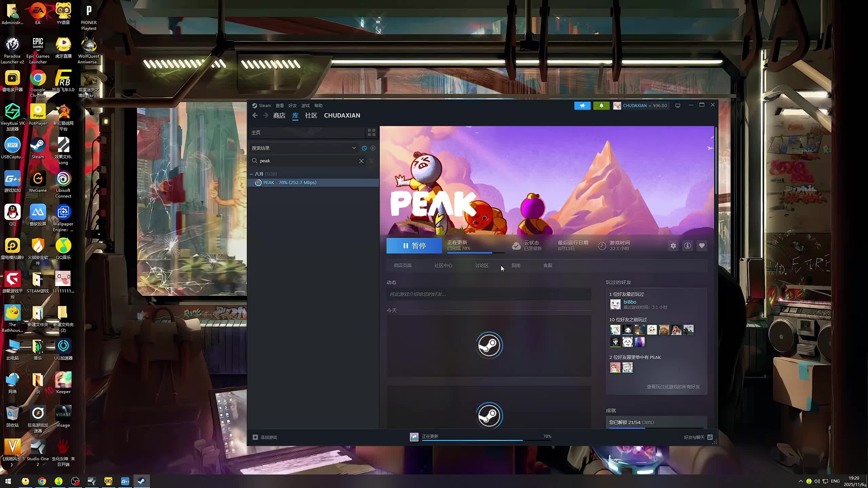Image resolution: width=868 pixels, height=488 pixels.
Task: Switch to grid view icon beside 主页
Action: [x=372, y=133]
